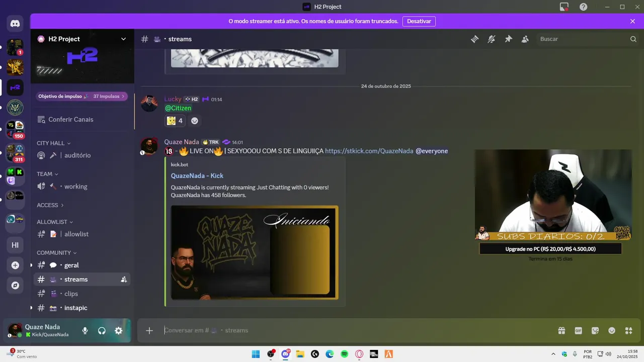Click the @everyone mention
Screen dimensions: 644x362
tap(432, 151)
